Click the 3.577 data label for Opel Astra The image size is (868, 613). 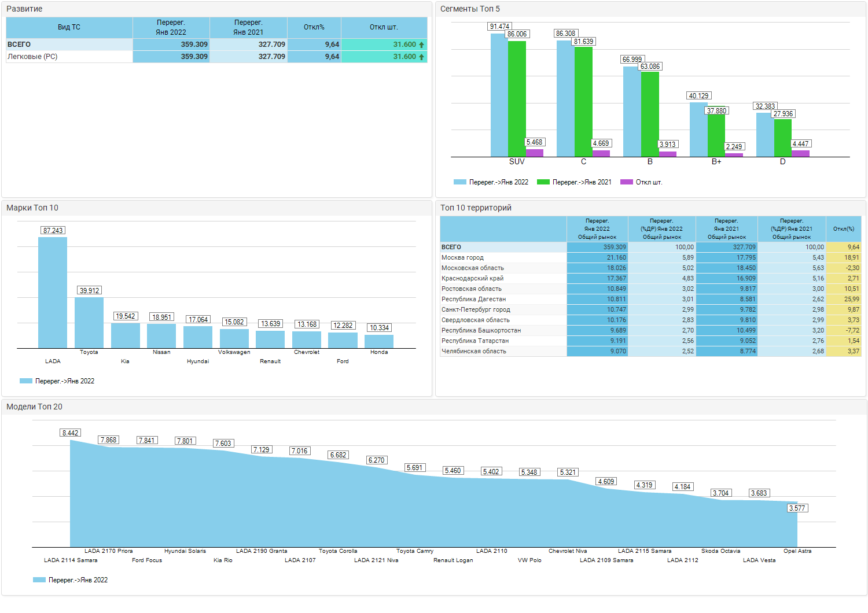point(797,508)
